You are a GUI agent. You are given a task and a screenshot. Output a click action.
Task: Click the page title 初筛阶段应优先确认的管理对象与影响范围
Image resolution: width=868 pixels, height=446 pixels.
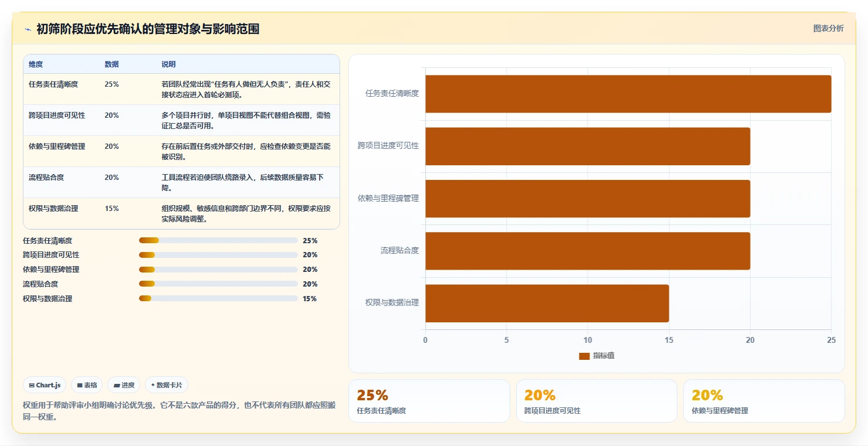[148, 29]
